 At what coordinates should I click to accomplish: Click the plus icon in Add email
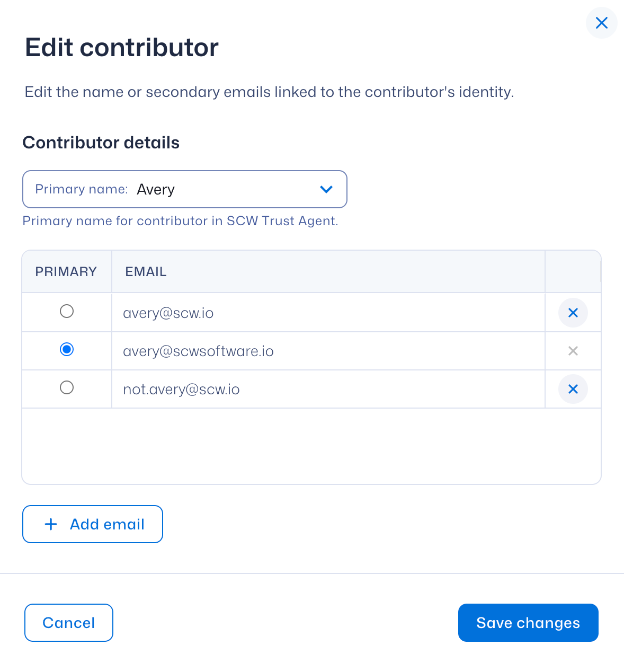click(x=51, y=524)
